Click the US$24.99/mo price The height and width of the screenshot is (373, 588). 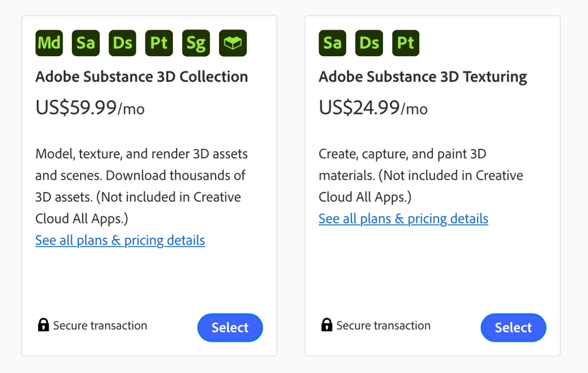373,108
